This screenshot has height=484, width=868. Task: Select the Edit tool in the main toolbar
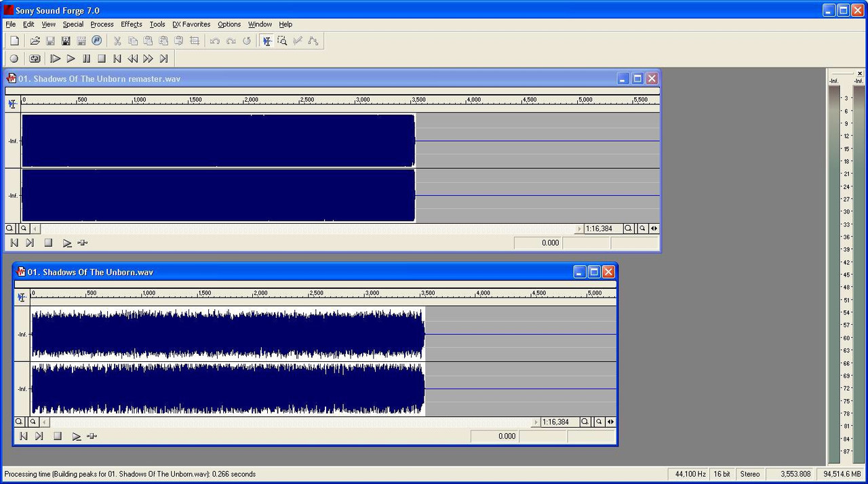267,41
